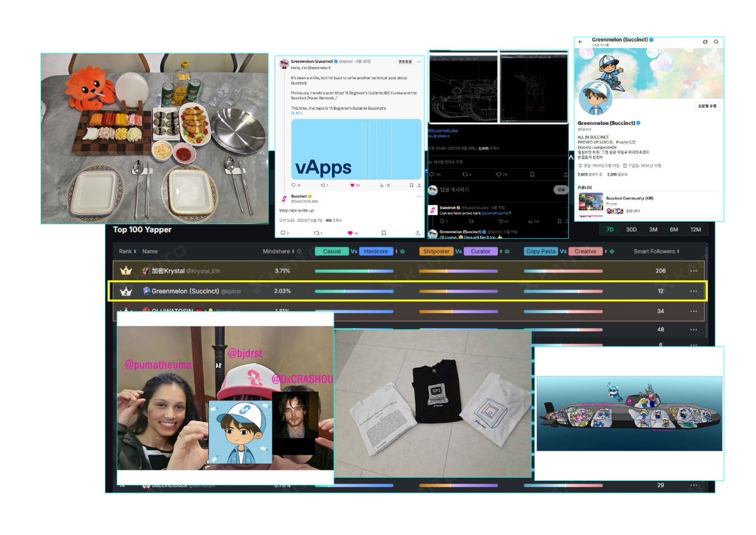Screen dimensions: 756x535
Task: Reply to Greenmelon's vApps tweet
Action: point(294,185)
